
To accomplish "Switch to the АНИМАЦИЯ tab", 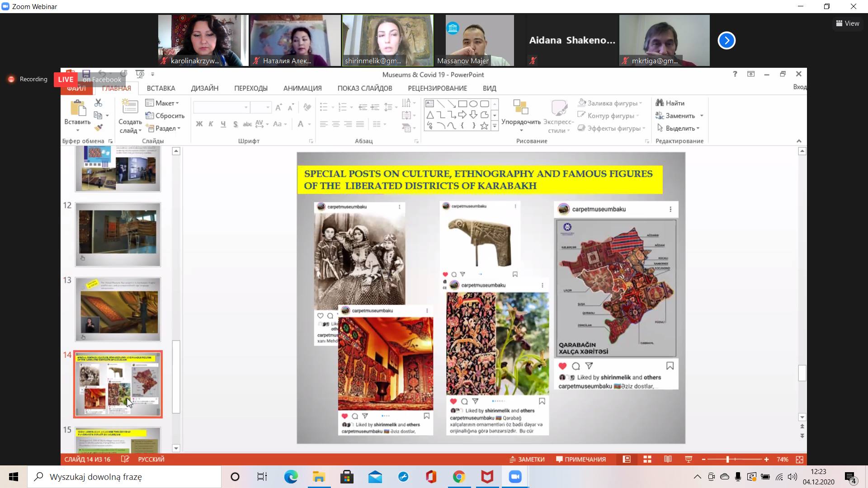I will click(302, 88).
